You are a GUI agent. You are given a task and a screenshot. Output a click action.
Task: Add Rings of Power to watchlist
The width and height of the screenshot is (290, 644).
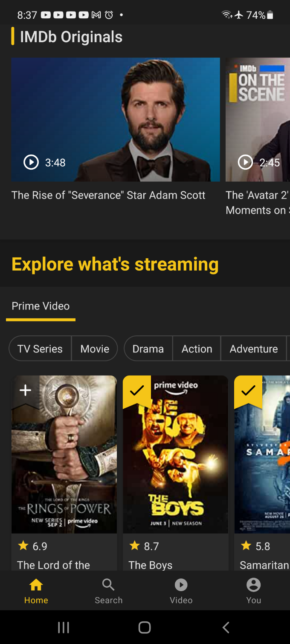coord(25,390)
